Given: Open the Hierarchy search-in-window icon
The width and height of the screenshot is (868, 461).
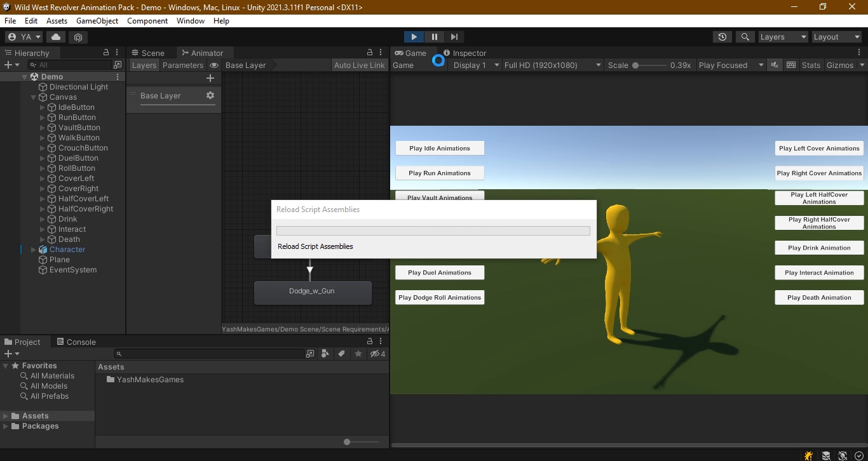Looking at the screenshot, I should click(118, 65).
